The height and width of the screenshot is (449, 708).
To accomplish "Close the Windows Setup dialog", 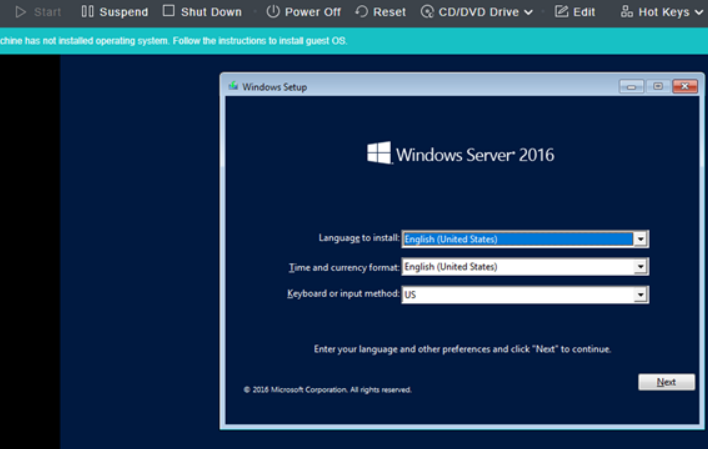I will tap(685, 87).
